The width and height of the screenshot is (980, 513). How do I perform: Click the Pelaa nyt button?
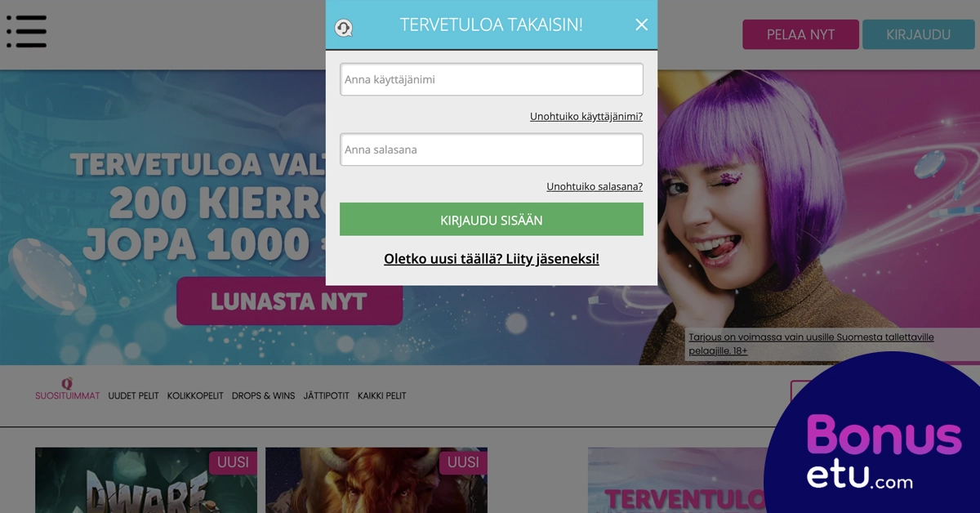point(800,34)
